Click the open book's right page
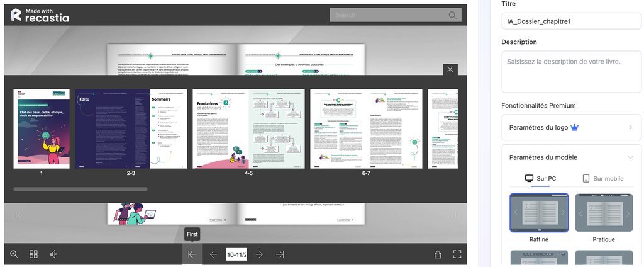Screen dimensions: 644x267 (300, 60)
